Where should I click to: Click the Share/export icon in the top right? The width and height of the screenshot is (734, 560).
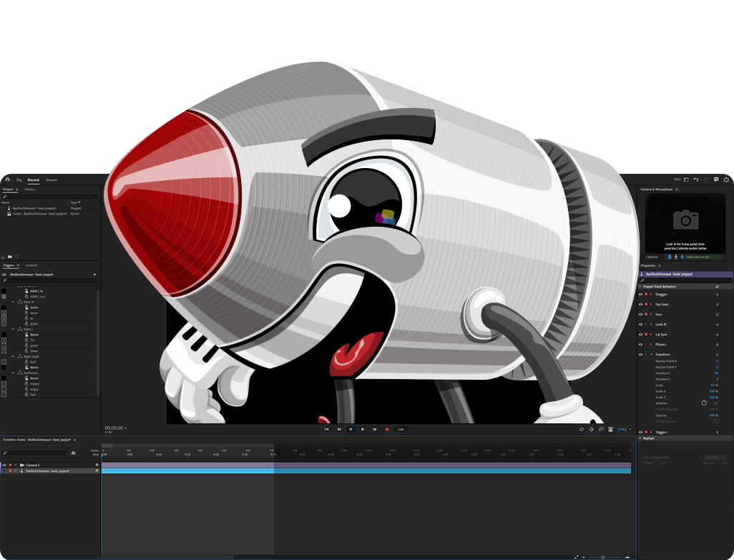(x=726, y=180)
